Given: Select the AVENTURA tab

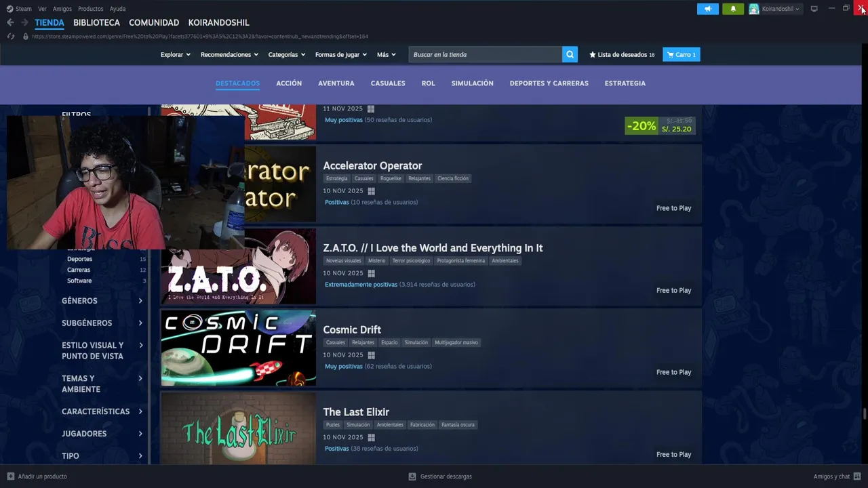Looking at the screenshot, I should coord(336,83).
